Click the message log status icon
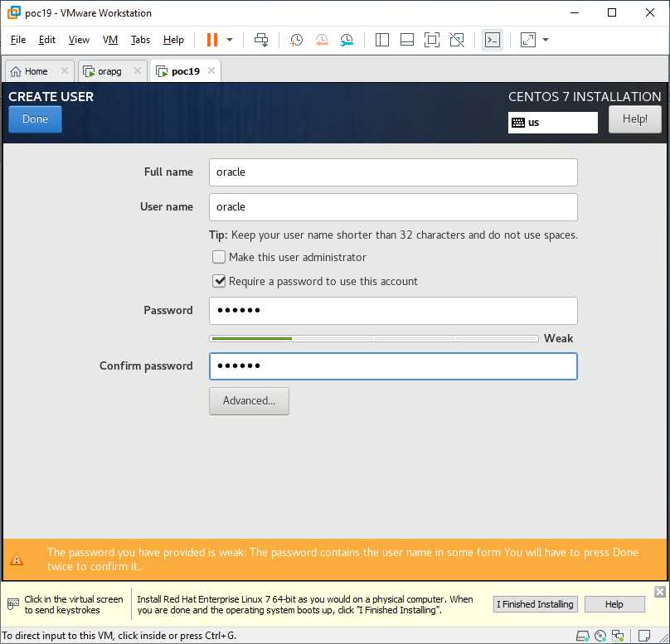Screen dimensions: 670x644 click(x=644, y=636)
